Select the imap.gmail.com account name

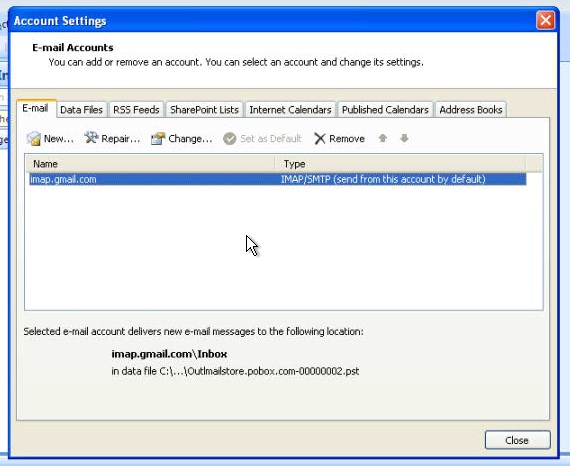pos(63,180)
